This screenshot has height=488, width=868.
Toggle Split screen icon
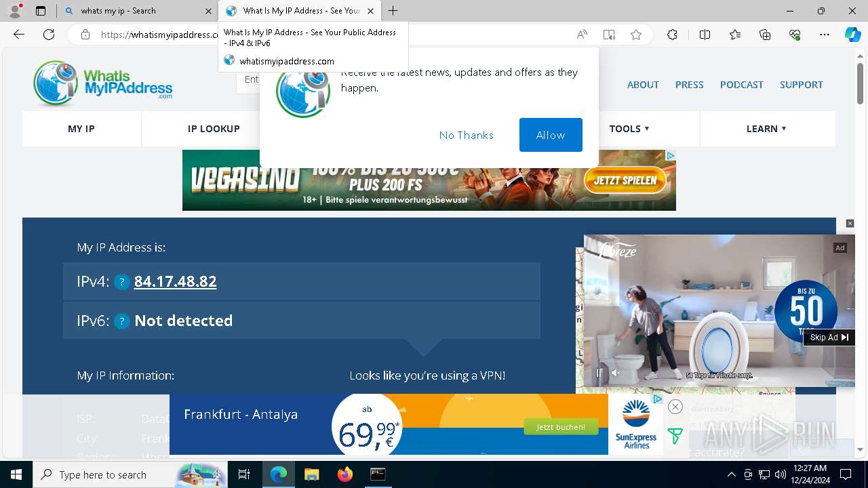(705, 35)
